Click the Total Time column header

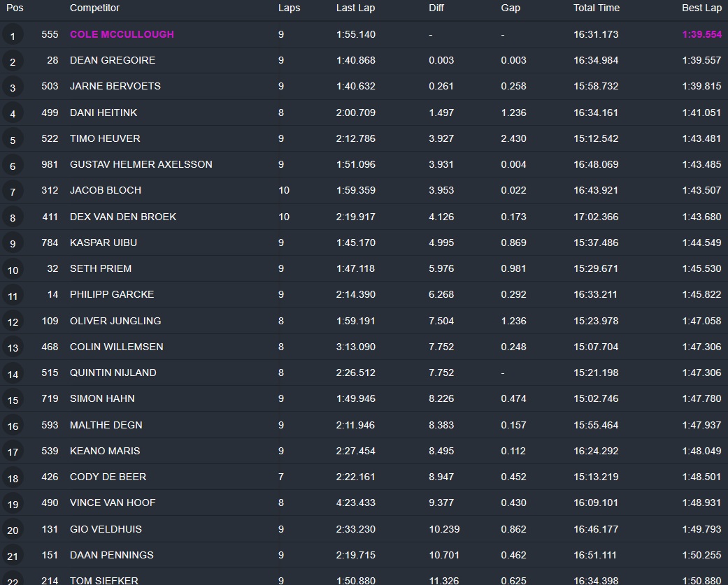coord(596,8)
